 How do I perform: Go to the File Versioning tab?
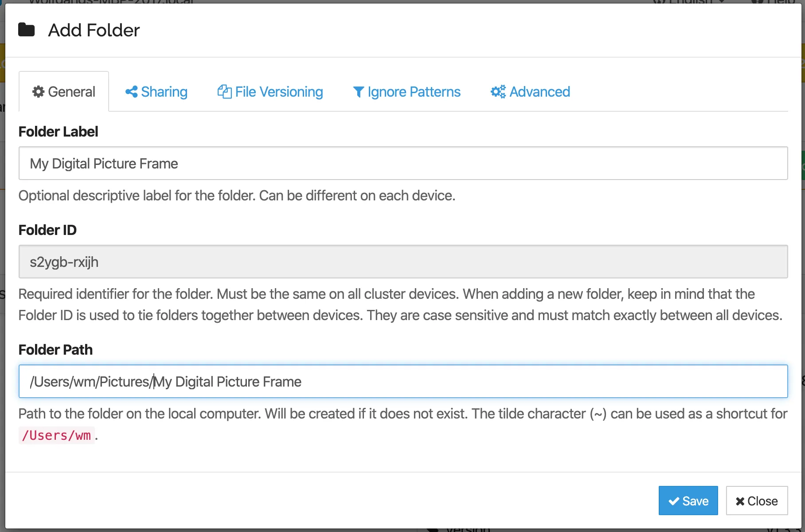[270, 92]
